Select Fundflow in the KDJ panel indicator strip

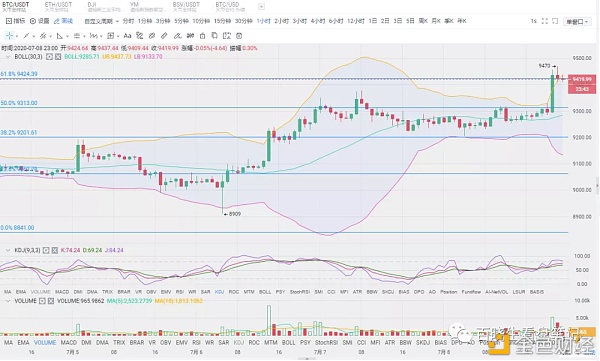pos(471,292)
